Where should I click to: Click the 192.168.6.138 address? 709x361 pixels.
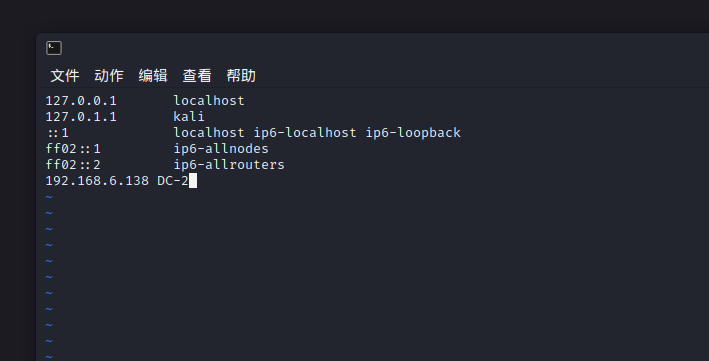click(97, 181)
